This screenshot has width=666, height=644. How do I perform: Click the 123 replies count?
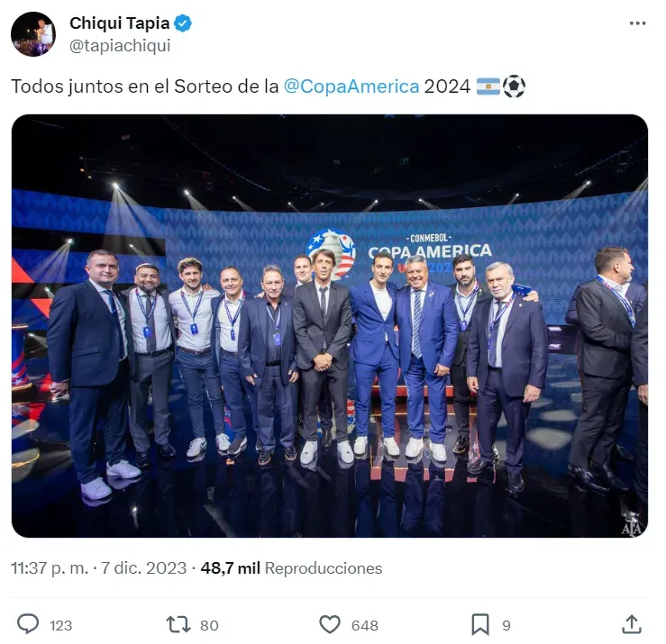[61, 625]
